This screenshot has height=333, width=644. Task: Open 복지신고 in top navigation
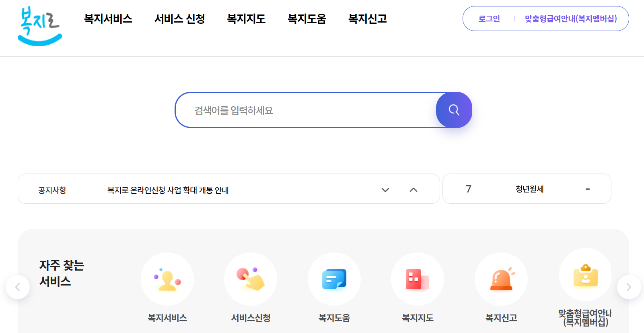pyautogui.click(x=368, y=19)
